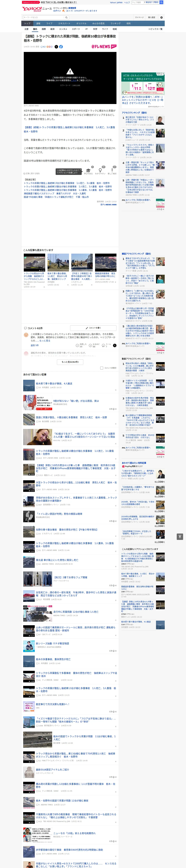Select the 国内 category tab
The width and height of the screenshot is (186, 868).
35,29
